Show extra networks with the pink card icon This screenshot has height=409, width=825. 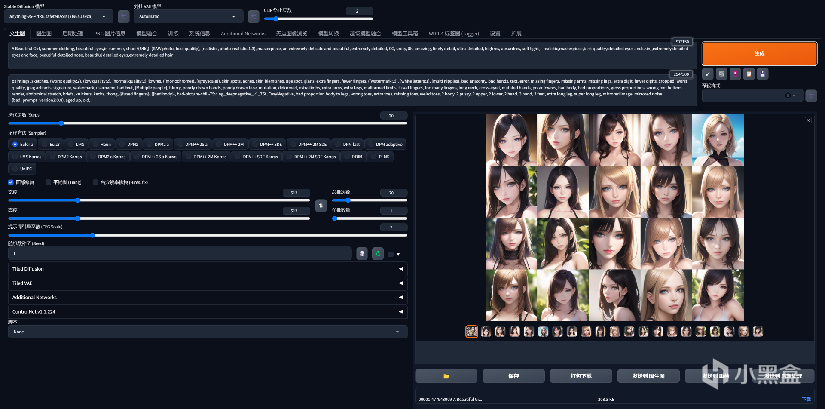coord(735,74)
